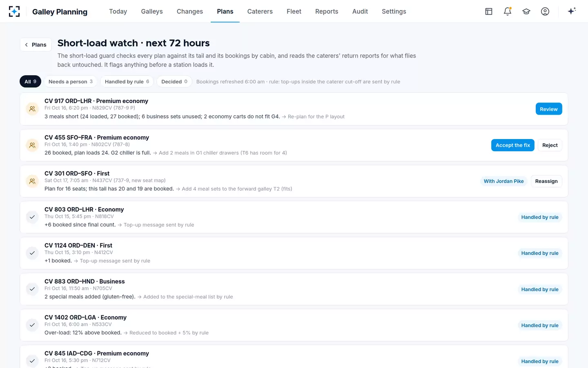Click the people icon on CV 455 row
588x368 pixels.
(32, 145)
